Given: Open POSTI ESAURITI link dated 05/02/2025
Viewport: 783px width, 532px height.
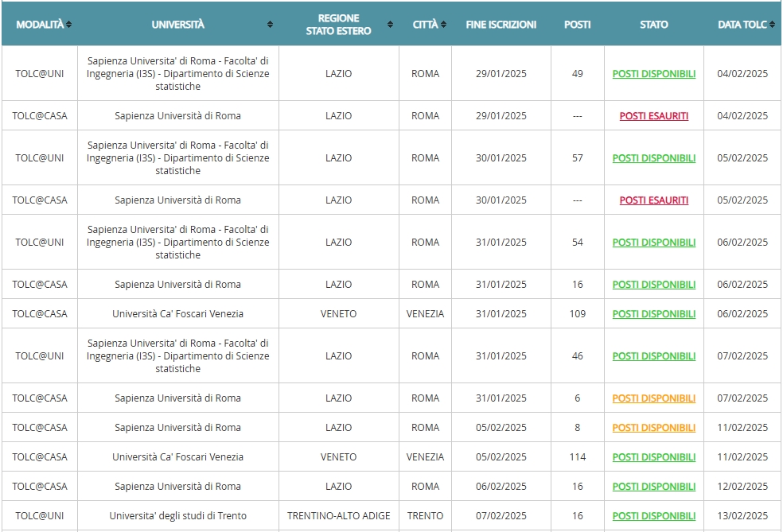Looking at the screenshot, I should (653, 200).
